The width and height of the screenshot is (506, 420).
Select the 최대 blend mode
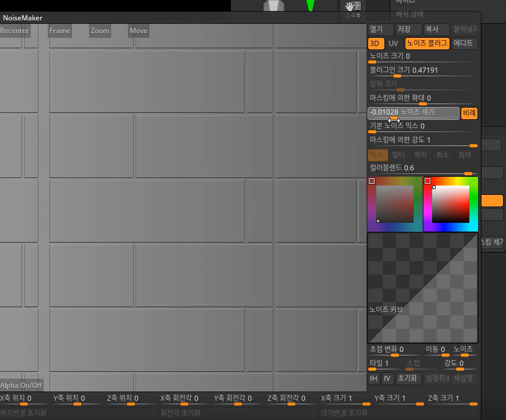[x=465, y=155]
